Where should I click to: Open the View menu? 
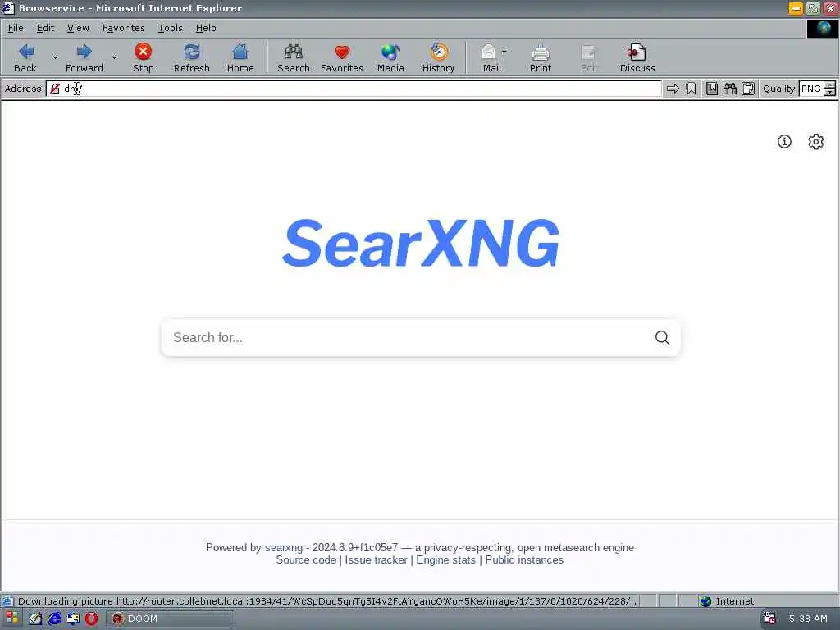pos(78,28)
